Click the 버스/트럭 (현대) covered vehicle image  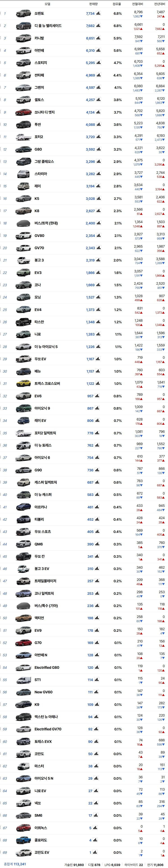(x=24, y=223)
